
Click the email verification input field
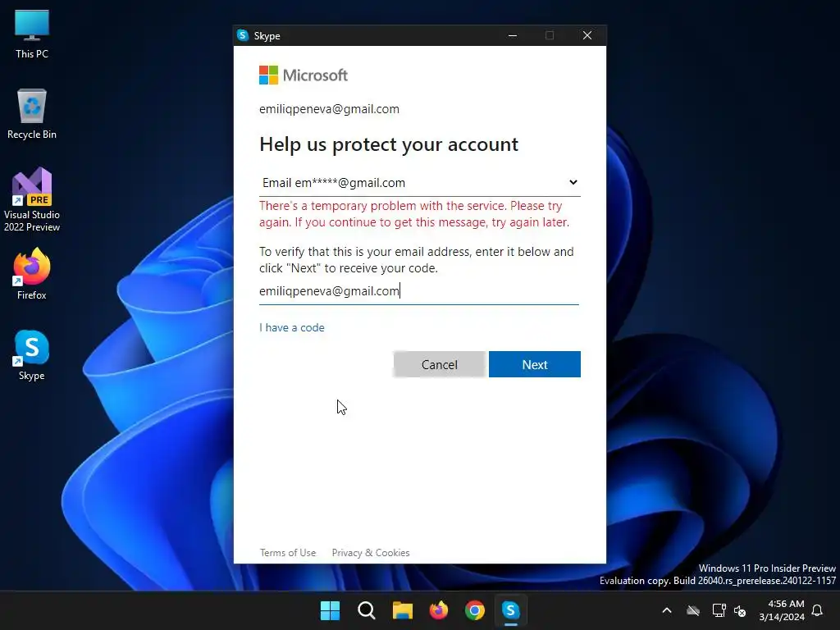(419, 291)
